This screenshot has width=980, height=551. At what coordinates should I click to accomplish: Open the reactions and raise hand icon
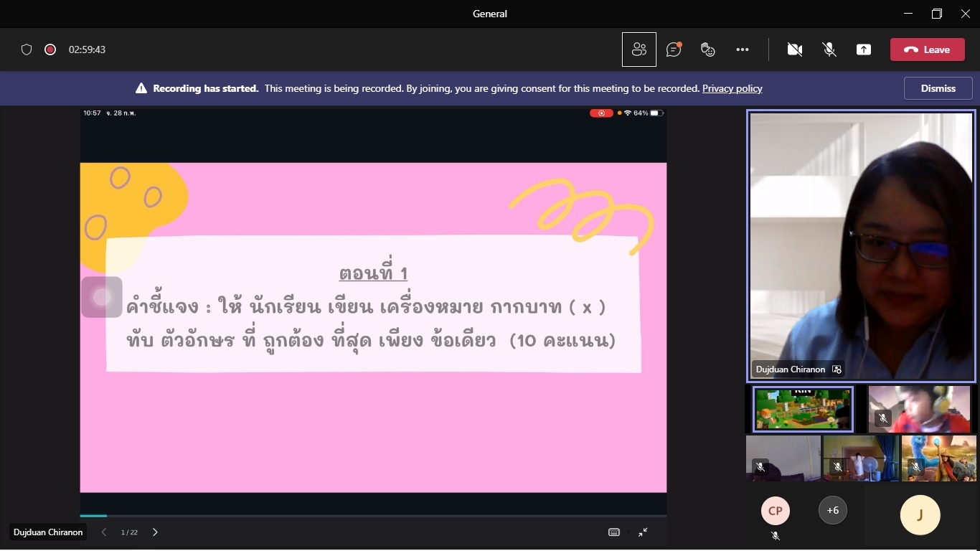708,50
